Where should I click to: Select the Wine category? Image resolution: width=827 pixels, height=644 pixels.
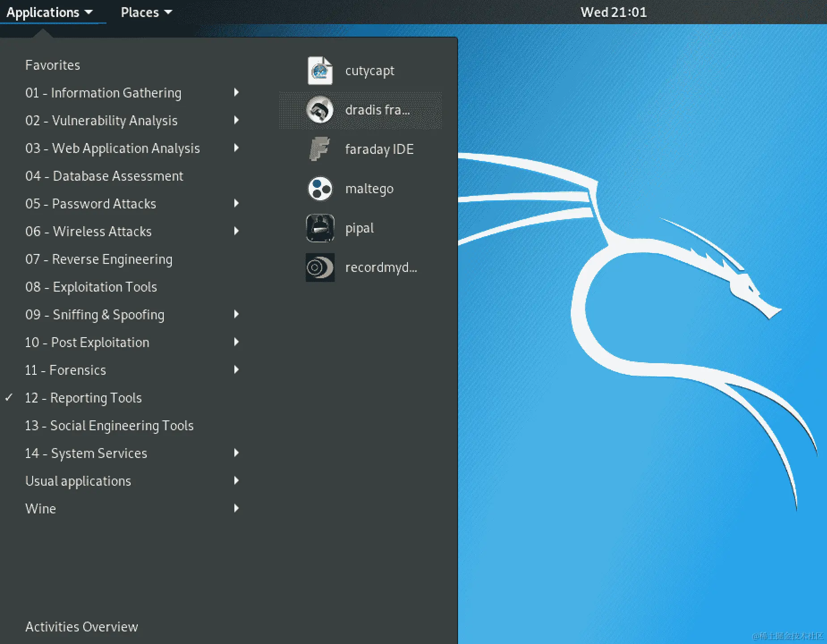click(x=41, y=509)
